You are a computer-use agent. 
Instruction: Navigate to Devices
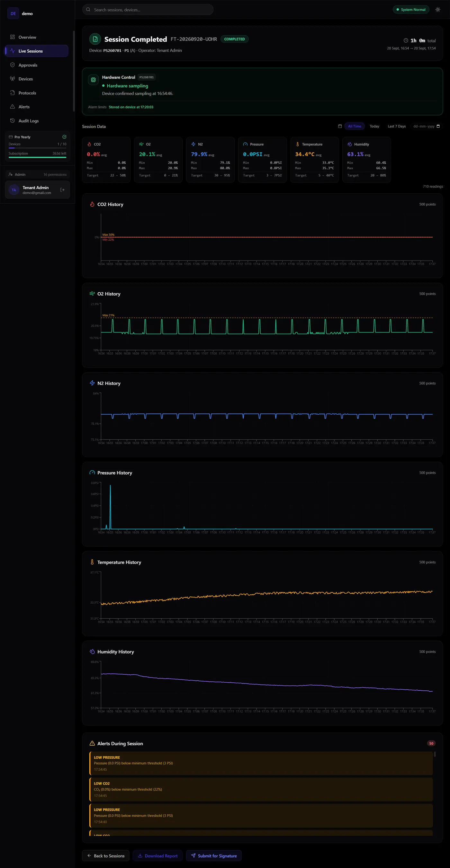pyautogui.click(x=37, y=79)
